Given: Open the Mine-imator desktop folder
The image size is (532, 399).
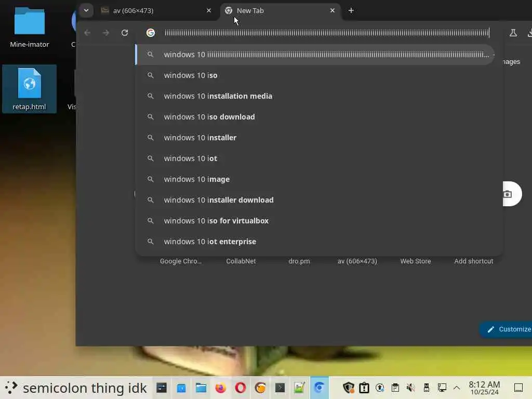Looking at the screenshot, I should click(x=30, y=28).
